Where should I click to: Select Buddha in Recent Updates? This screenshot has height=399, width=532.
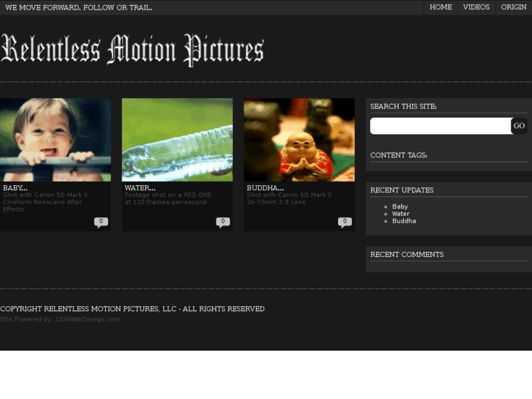coord(404,220)
